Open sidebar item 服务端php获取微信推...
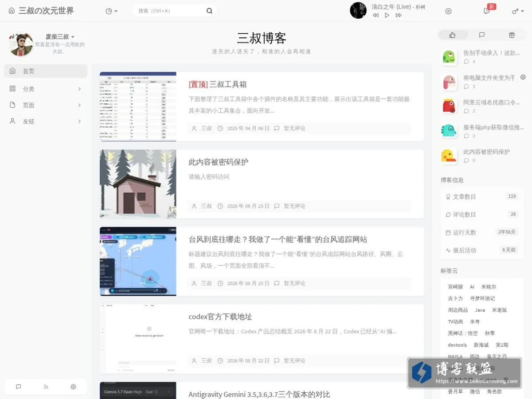 tap(493, 127)
